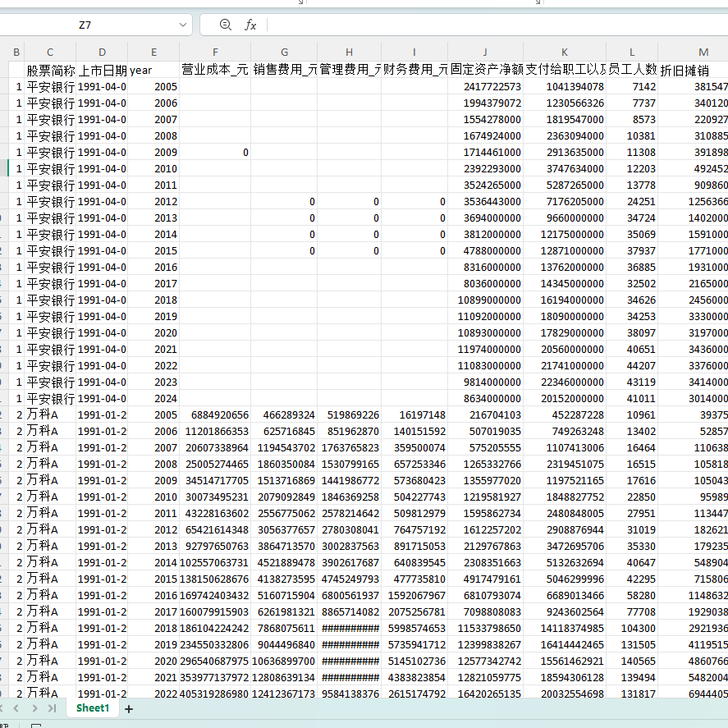Switch to the Sheet1 tab
The image size is (728, 728).
(92, 707)
